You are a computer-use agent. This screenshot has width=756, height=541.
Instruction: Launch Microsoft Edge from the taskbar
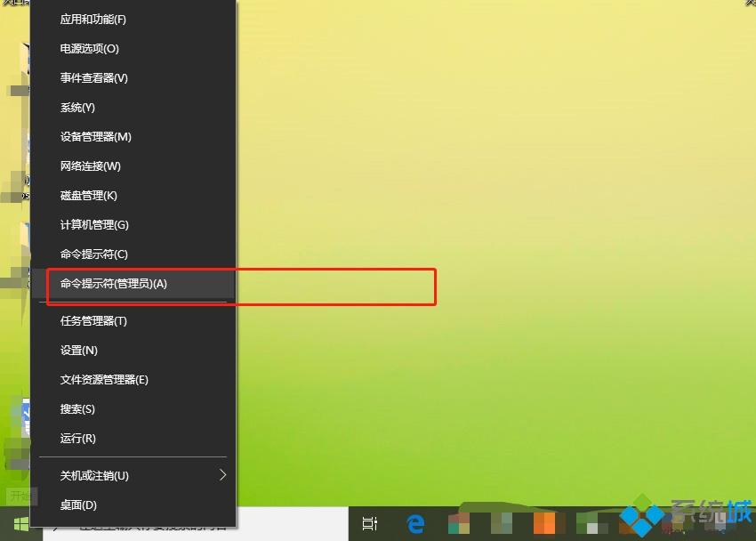415,524
